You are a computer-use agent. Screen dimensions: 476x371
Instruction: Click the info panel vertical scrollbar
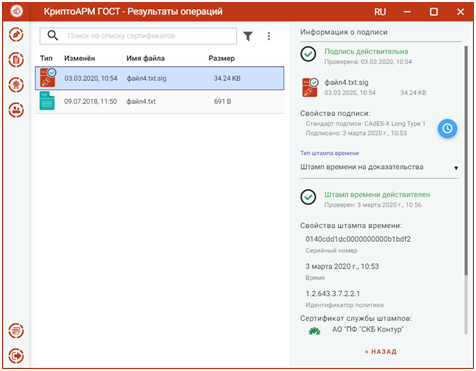pyautogui.click(x=466, y=161)
